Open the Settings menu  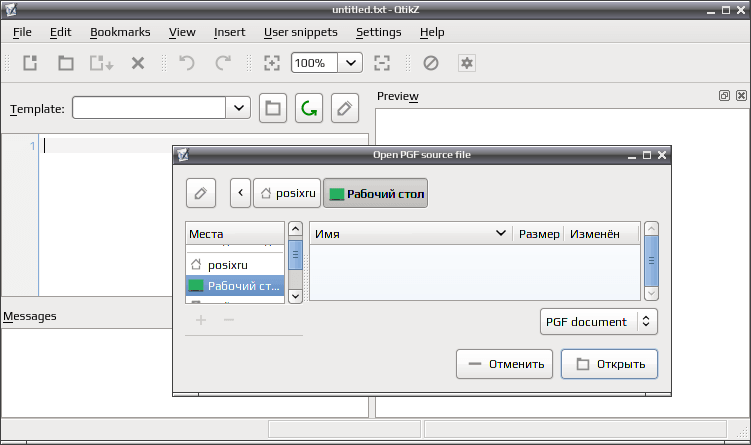tap(378, 32)
